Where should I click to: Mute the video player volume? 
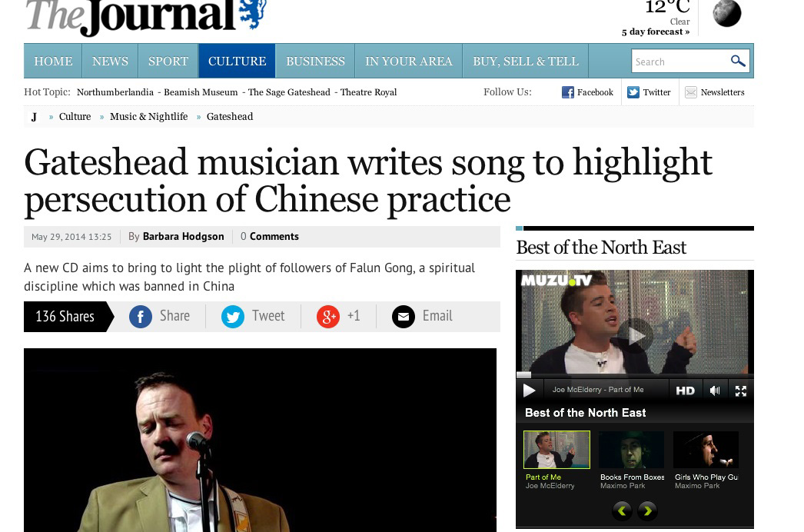tap(715, 391)
